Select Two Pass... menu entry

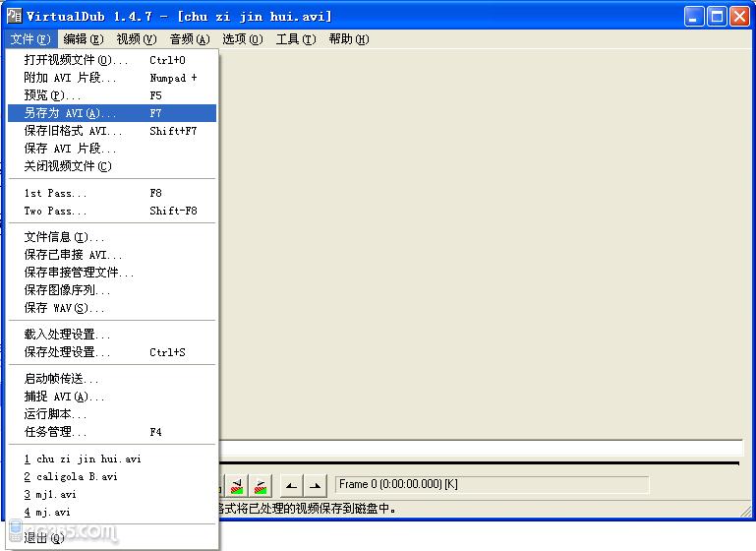click(112, 211)
